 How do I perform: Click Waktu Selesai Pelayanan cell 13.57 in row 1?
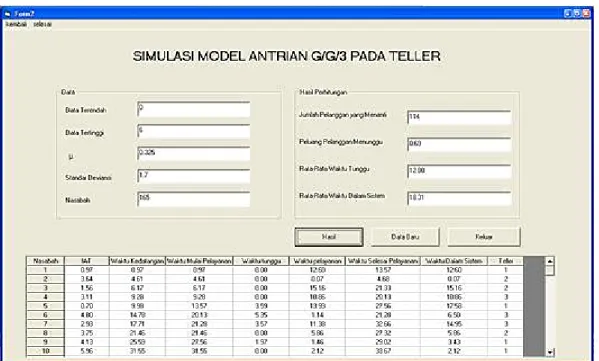pos(383,270)
